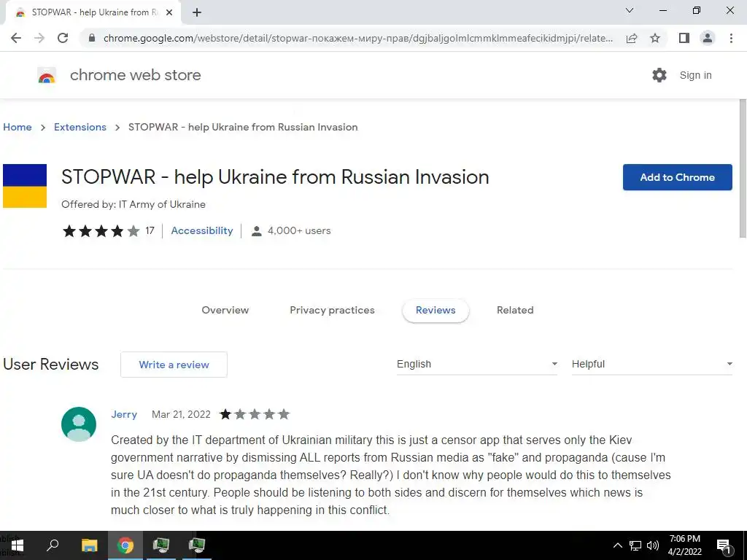The image size is (747, 560).
Task: Click Jerry's one-star rating
Action: [x=255, y=414]
